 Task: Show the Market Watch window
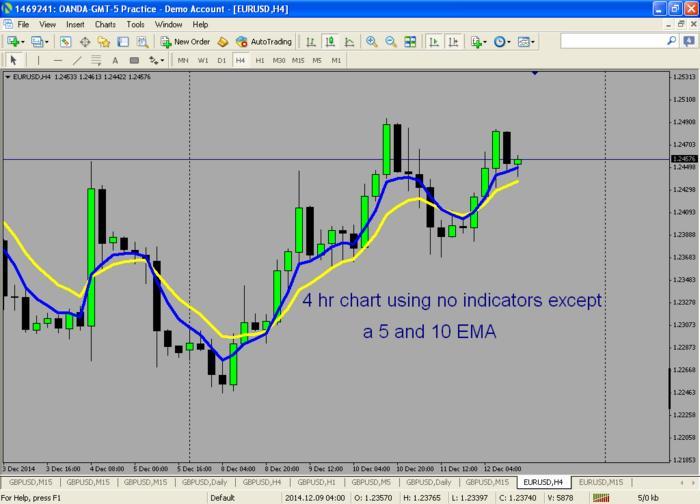(65, 42)
